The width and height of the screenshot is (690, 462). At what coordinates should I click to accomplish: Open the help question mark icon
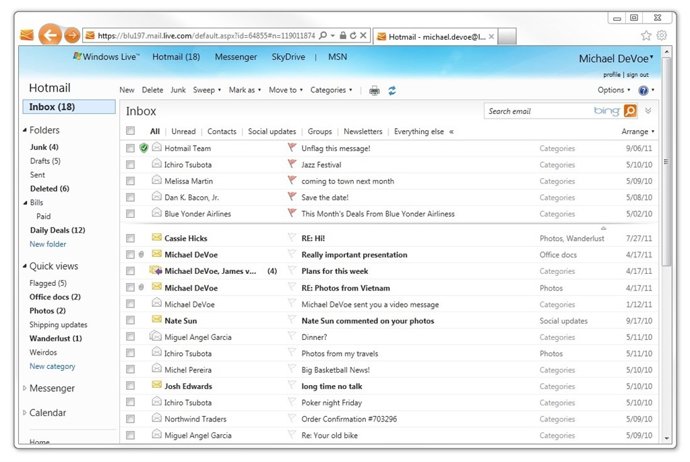(x=643, y=90)
